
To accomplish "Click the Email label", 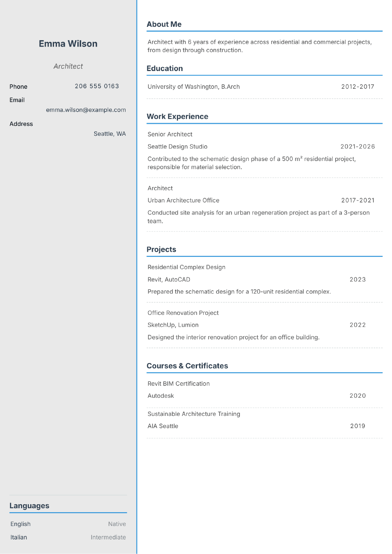I will coord(17,100).
